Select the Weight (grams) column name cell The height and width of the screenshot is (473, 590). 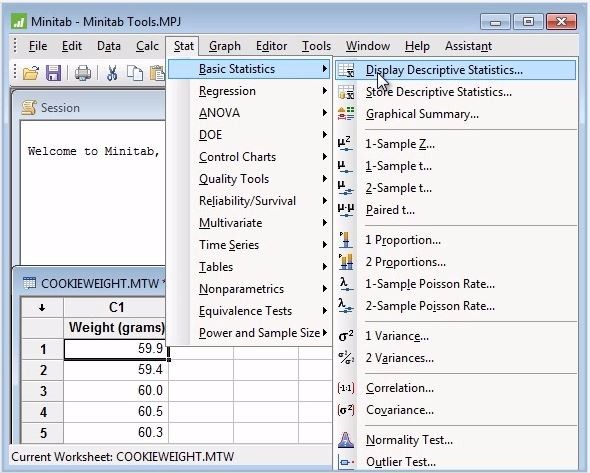tap(116, 328)
